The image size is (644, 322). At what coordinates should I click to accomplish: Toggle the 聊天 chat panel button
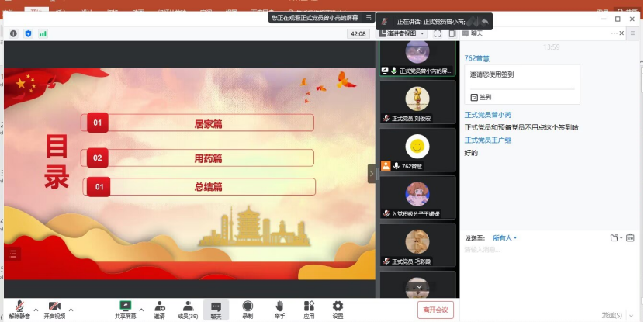coord(216,307)
